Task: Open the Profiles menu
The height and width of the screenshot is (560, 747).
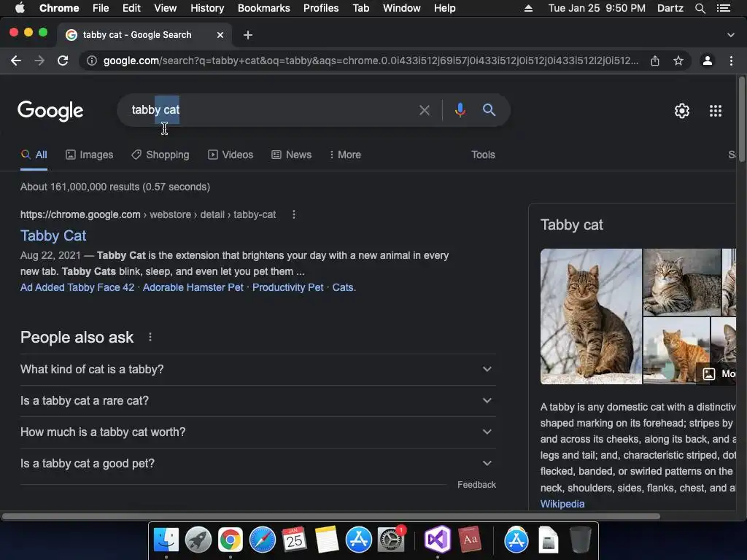Action: [x=321, y=8]
